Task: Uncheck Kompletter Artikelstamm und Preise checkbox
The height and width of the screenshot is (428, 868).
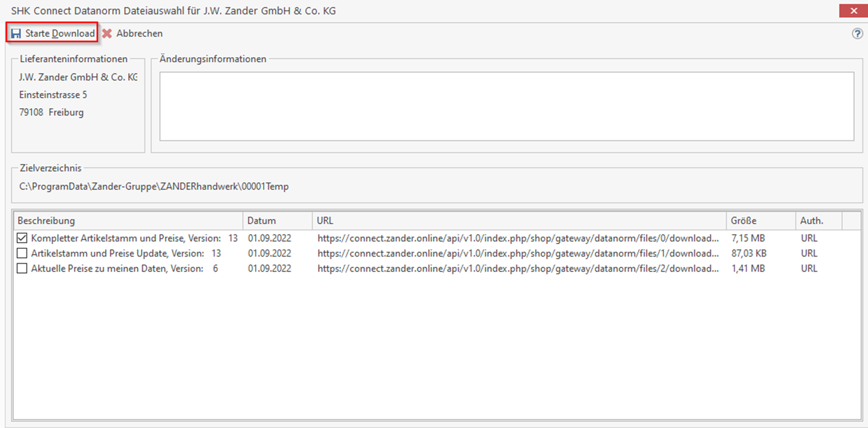Action: (x=22, y=238)
